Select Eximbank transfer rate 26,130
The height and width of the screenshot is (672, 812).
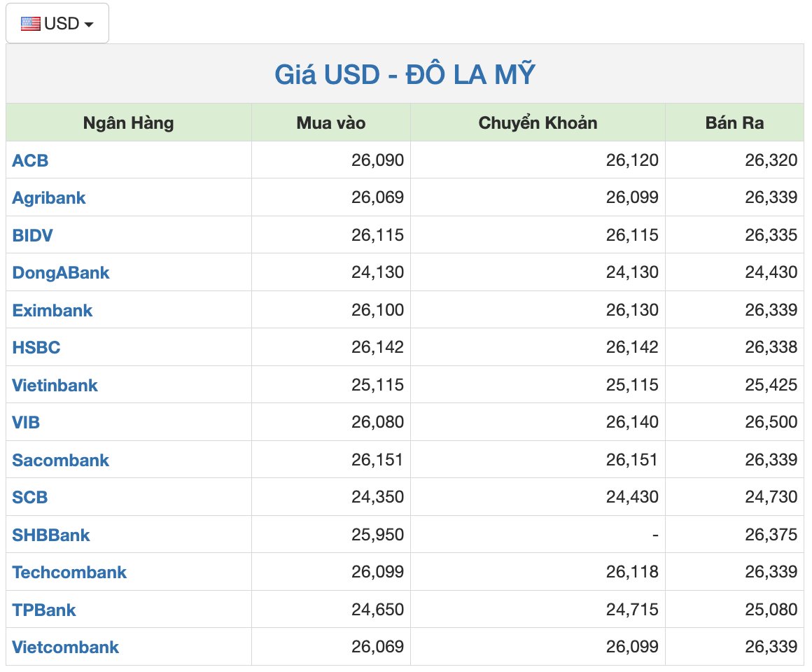[x=632, y=310]
